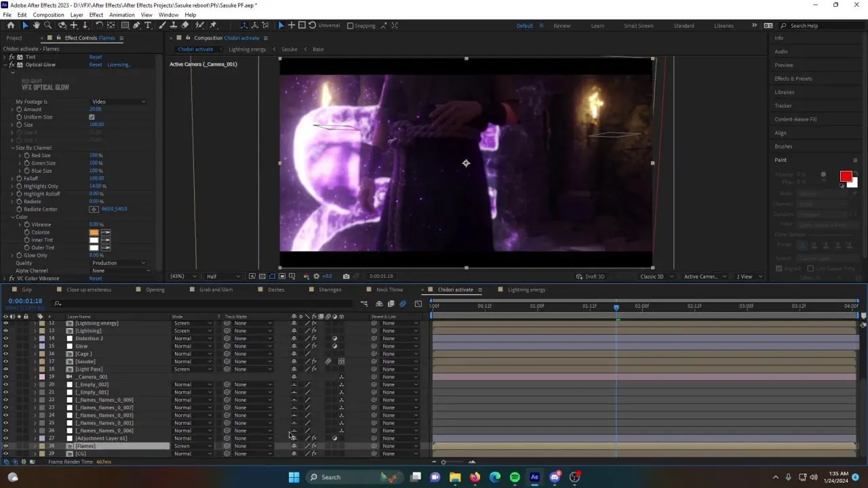The width and height of the screenshot is (868, 488).
Task: Click the white Inner Tint swatch
Action: pos(94,240)
